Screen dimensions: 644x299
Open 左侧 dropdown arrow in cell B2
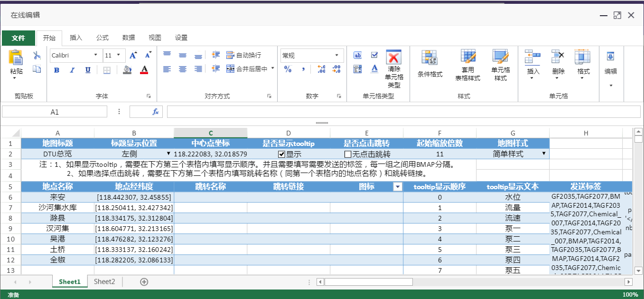click(x=168, y=154)
